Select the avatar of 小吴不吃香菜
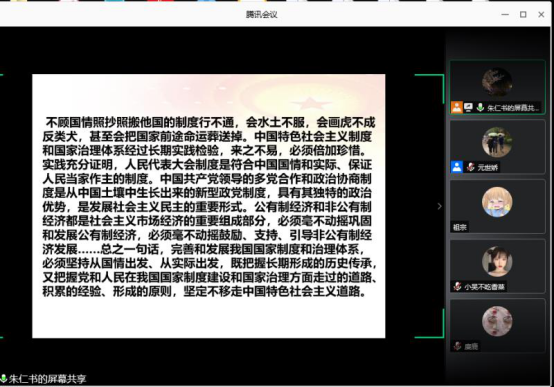The width and height of the screenshot is (554, 387). click(497, 262)
